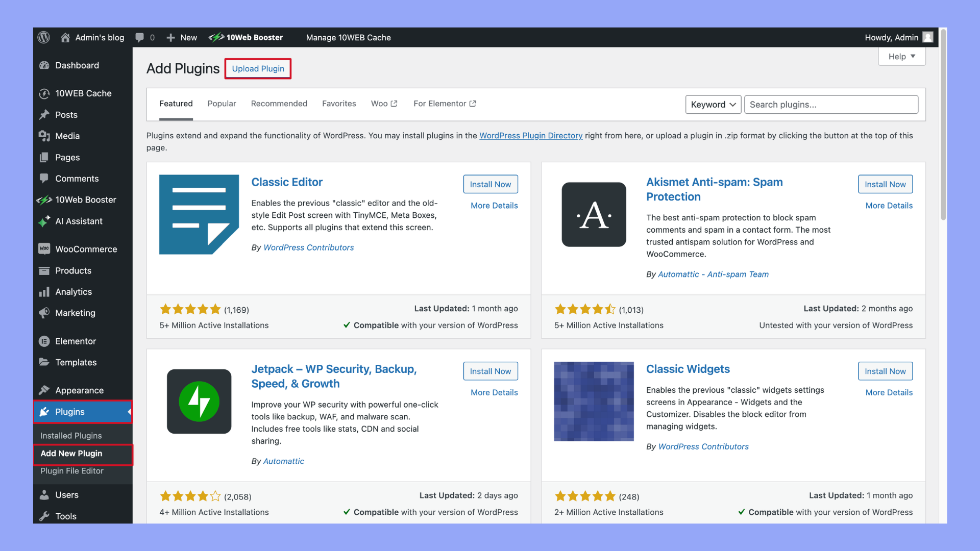Viewport: 980px width, 551px height.
Task: Open Analytics via its bar chart icon
Action: coord(44,292)
